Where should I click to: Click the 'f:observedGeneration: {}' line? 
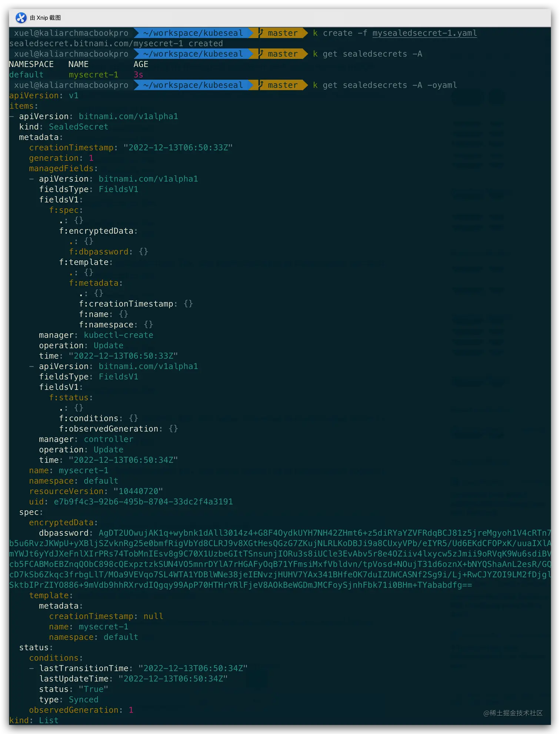[x=119, y=428]
